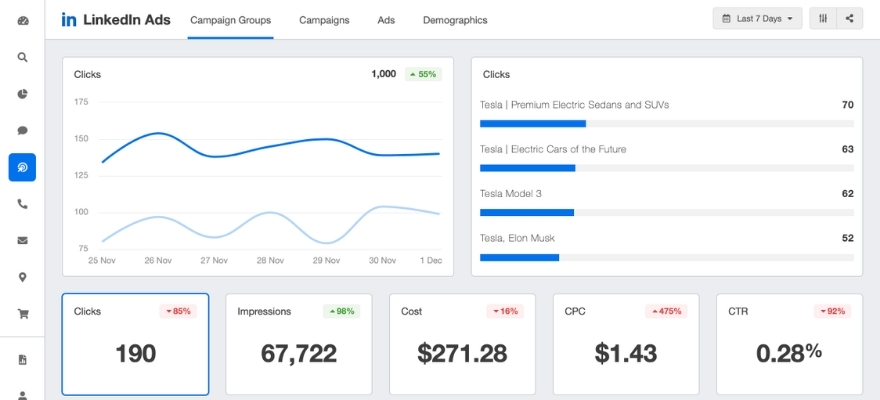
Task: Open the location pin sidebar icon
Action: coord(22,277)
